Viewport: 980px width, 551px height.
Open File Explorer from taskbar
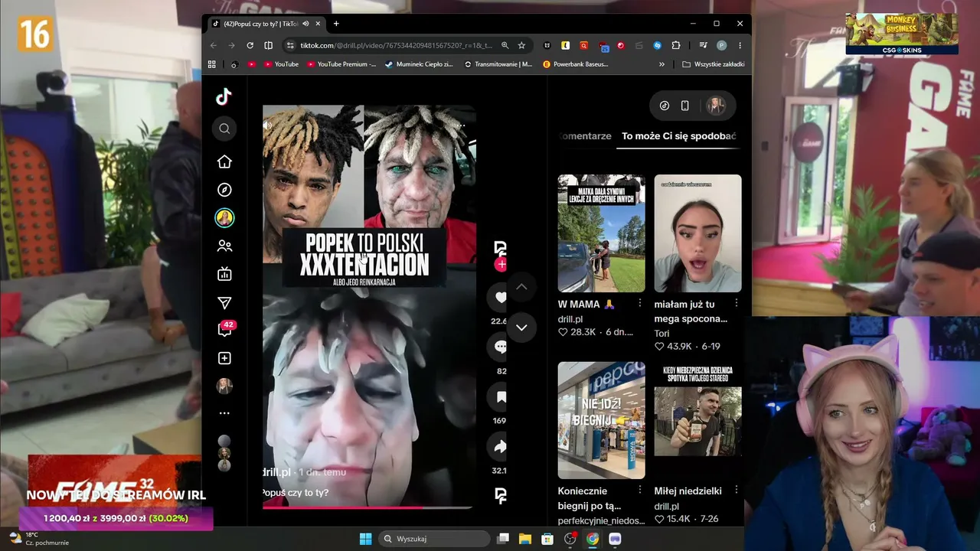(525, 539)
